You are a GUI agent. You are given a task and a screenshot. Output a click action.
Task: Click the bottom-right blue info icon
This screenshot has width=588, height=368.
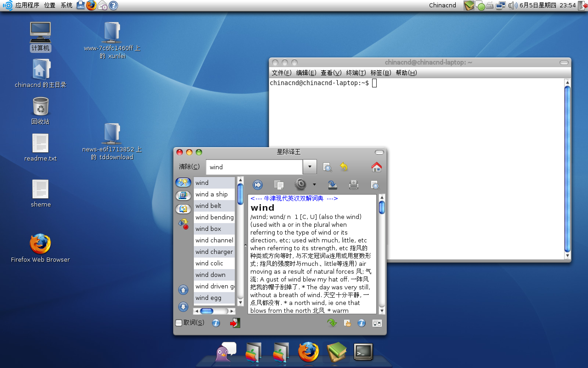tap(362, 323)
